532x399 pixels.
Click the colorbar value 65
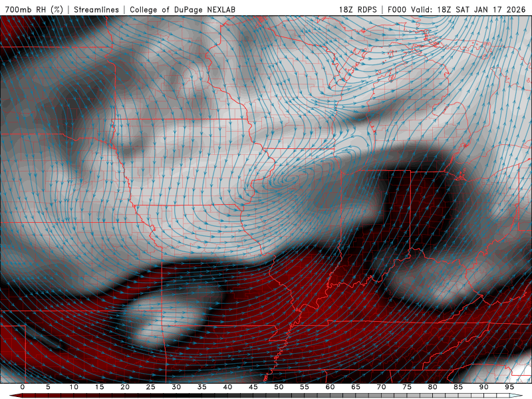pyautogui.click(x=356, y=387)
